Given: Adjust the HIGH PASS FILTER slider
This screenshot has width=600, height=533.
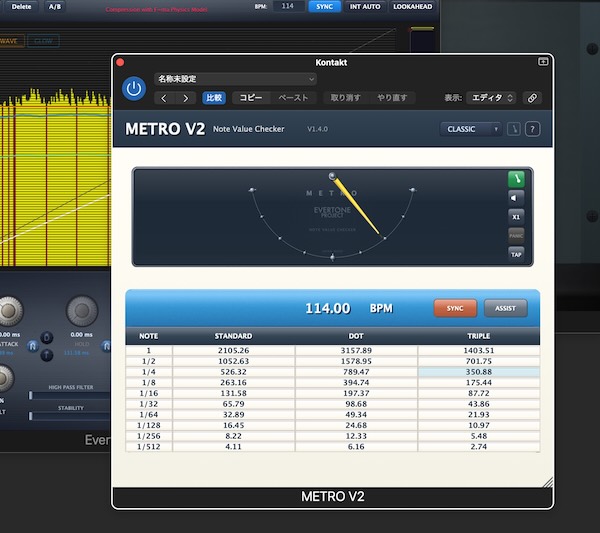Looking at the screenshot, I should click(x=69, y=396).
